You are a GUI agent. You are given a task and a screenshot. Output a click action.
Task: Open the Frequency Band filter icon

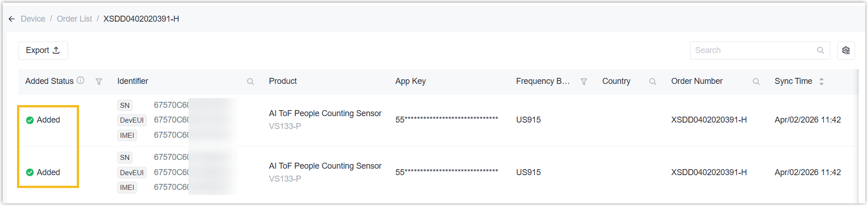(x=584, y=82)
